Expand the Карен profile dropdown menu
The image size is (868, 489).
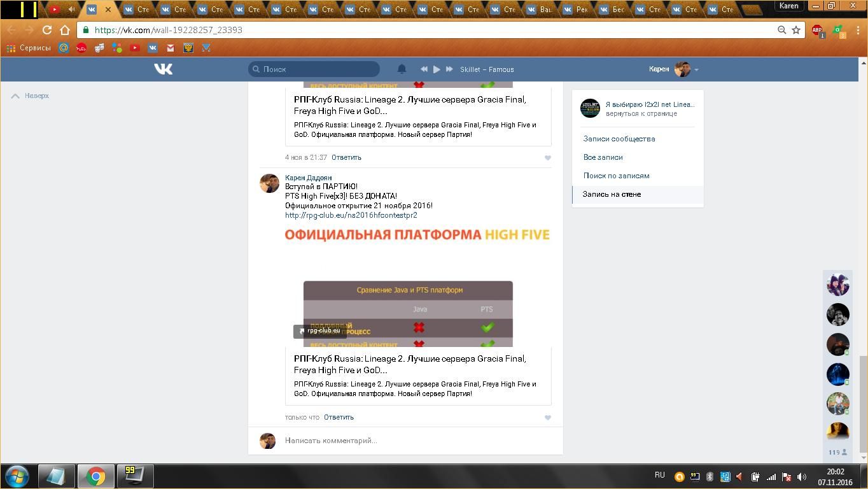tap(696, 69)
